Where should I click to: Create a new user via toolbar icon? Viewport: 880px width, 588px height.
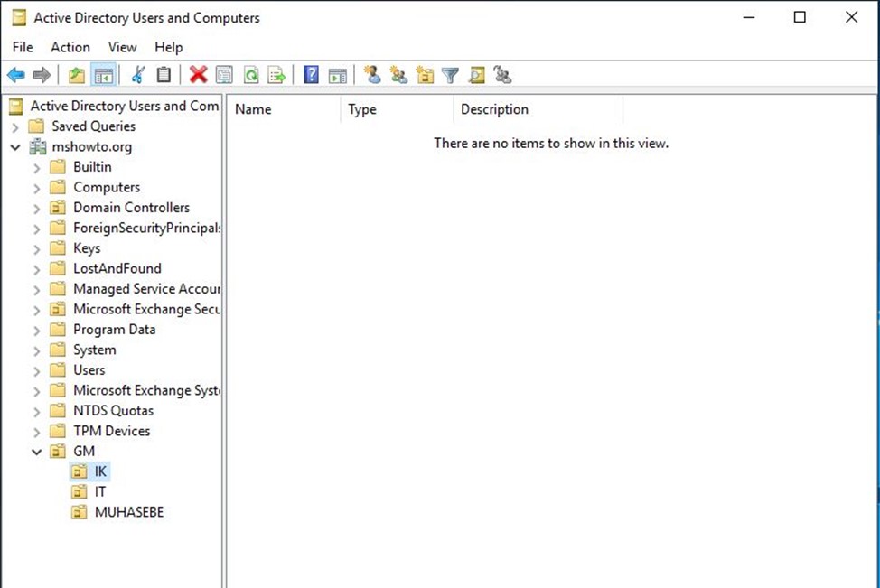[x=372, y=75]
